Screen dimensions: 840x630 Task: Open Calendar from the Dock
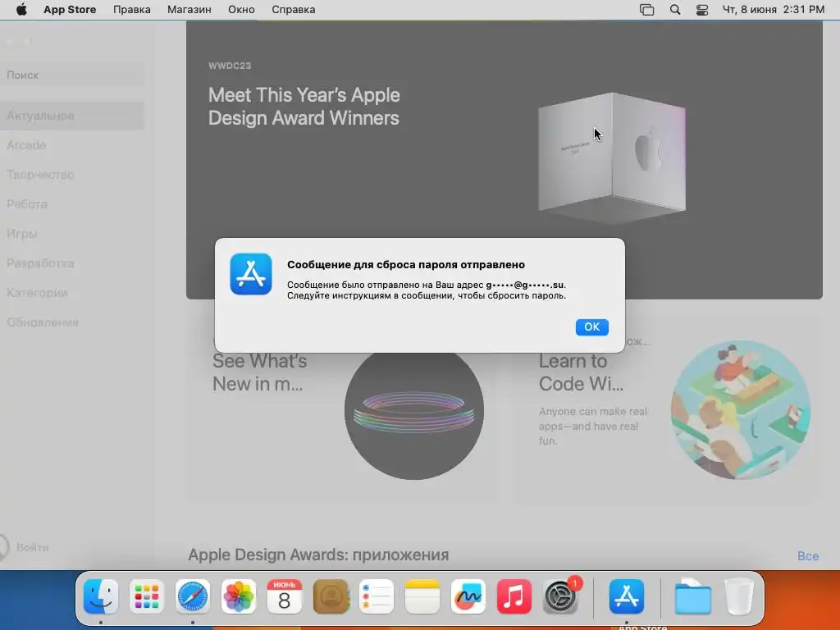pyautogui.click(x=285, y=596)
